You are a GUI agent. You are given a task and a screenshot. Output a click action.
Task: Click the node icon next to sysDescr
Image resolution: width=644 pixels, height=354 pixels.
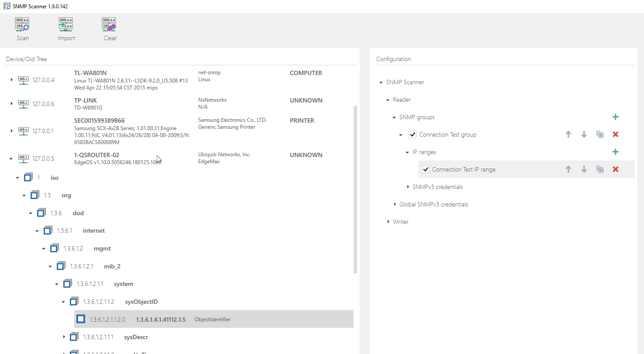tap(74, 337)
